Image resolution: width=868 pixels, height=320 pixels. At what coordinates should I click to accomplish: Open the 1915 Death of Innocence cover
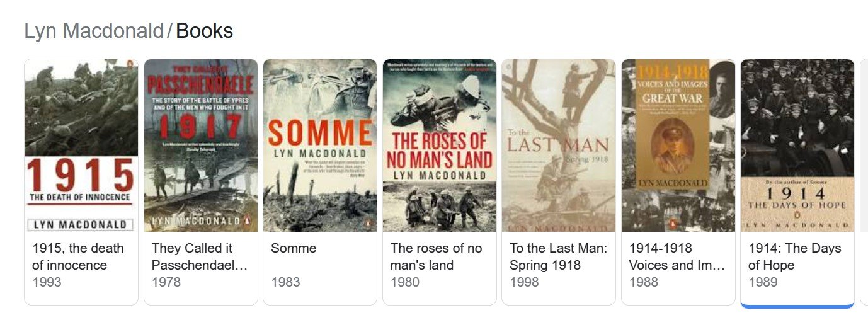click(x=81, y=146)
